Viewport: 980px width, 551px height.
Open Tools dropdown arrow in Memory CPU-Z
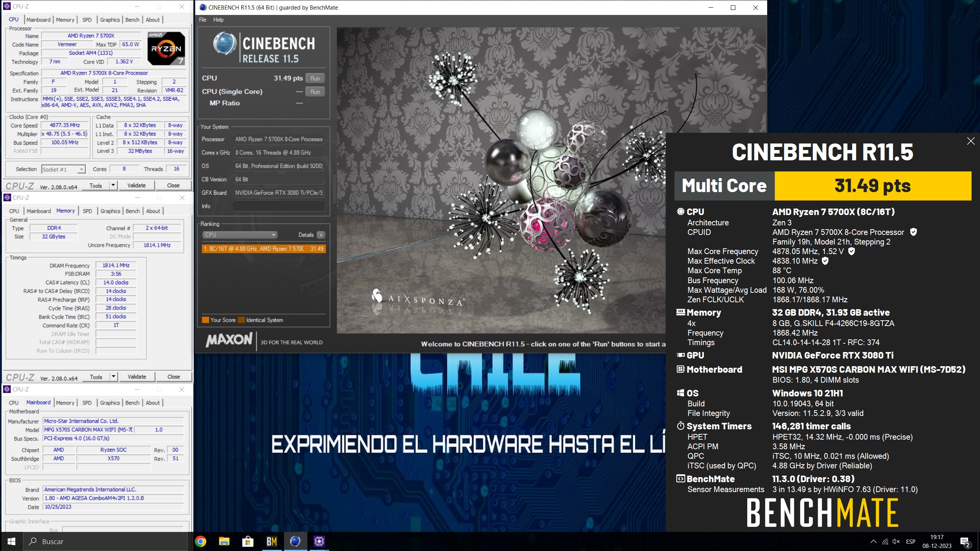coord(113,377)
